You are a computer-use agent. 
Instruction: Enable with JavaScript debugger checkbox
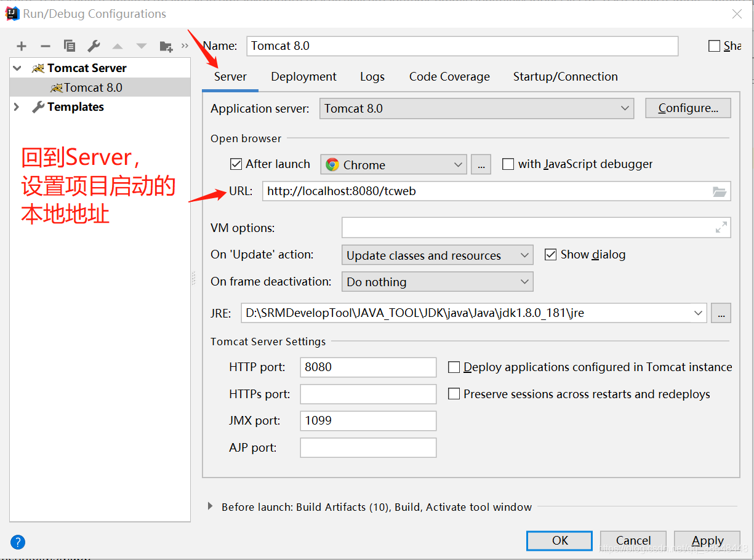click(x=508, y=164)
